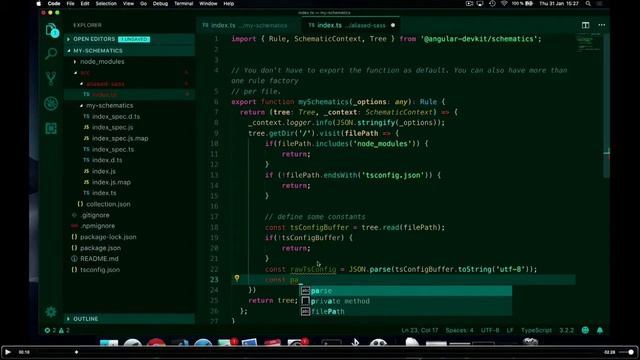The height and width of the screenshot is (360, 640).
Task: Click the UTF-8 encoding status item
Action: 490,330
